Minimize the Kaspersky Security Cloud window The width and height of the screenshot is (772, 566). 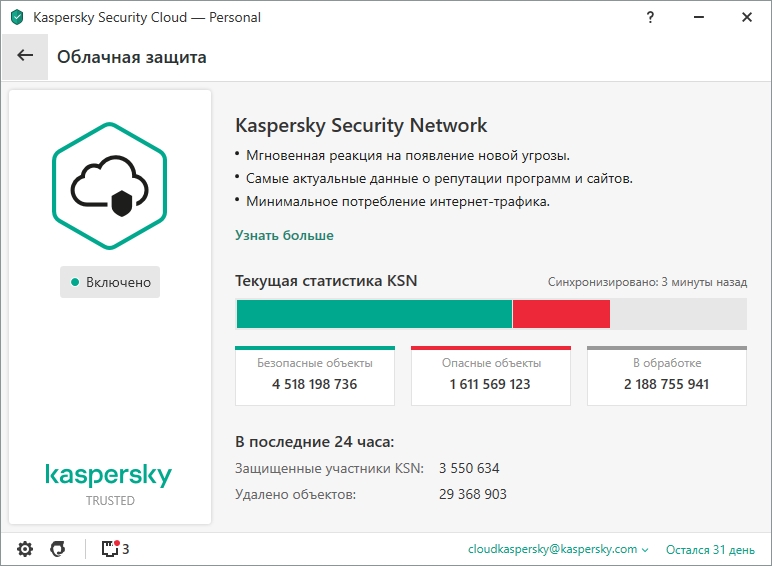699,17
